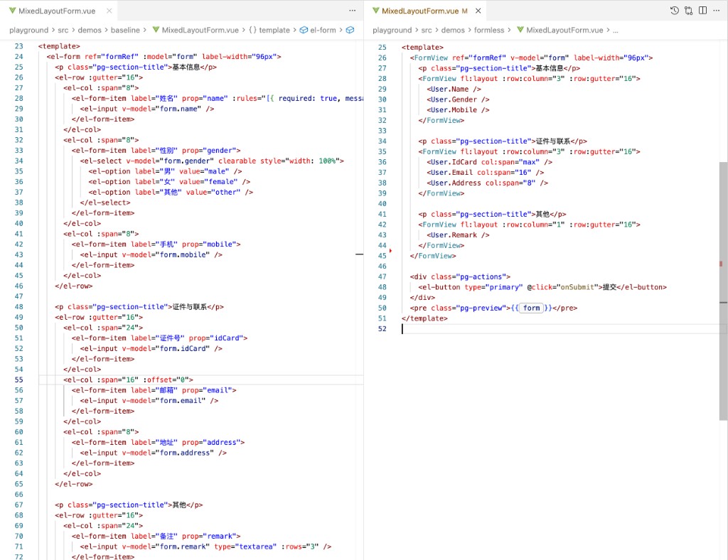Click line number 52 in right editor gutter
The height and width of the screenshot is (560, 728).
(x=382, y=328)
